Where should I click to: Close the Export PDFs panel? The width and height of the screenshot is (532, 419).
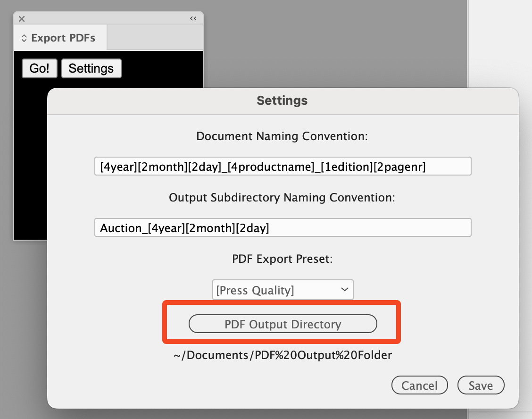(x=22, y=19)
